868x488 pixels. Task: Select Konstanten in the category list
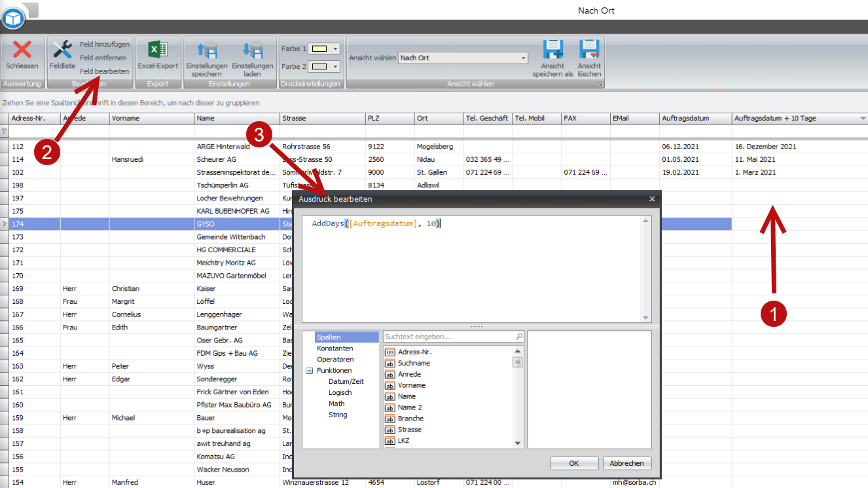coord(335,348)
